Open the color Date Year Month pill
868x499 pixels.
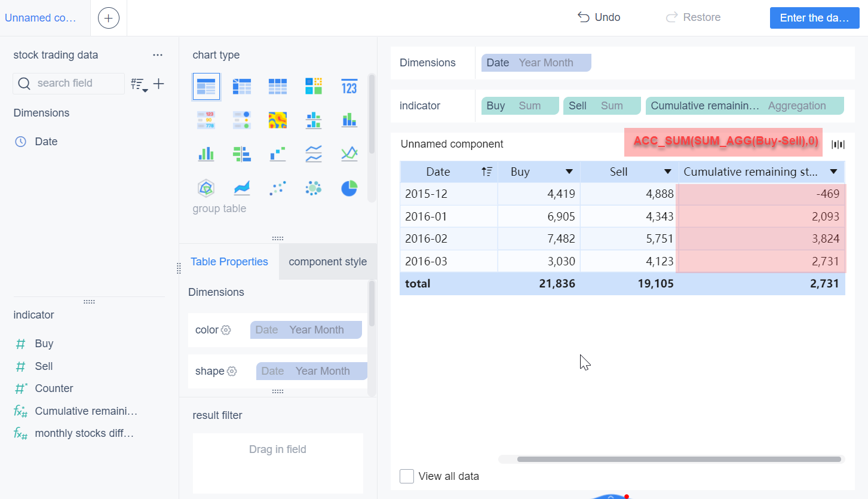click(x=306, y=330)
